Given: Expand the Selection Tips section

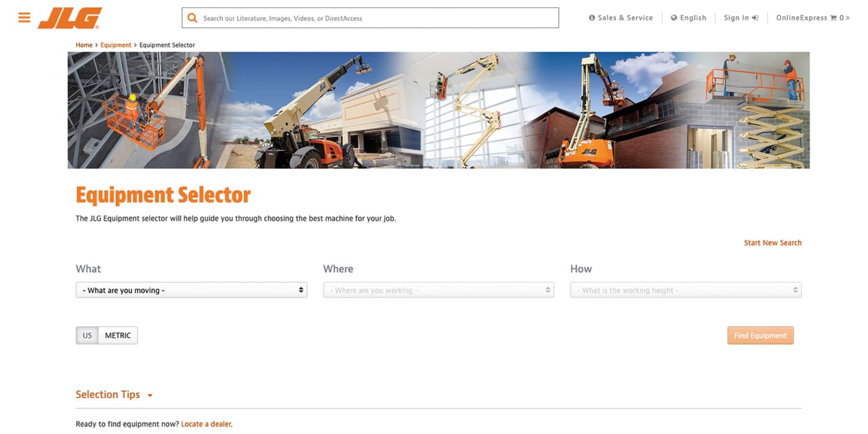Looking at the screenshot, I should 114,395.
